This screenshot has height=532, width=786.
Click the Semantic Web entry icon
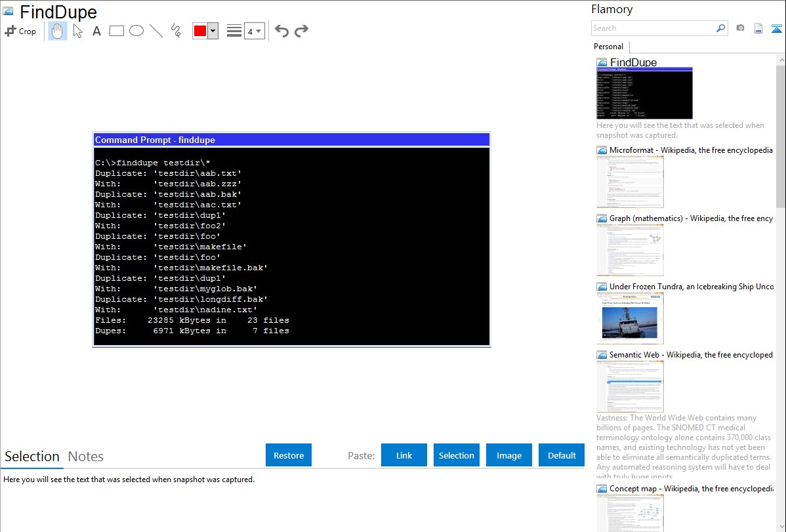click(x=602, y=354)
